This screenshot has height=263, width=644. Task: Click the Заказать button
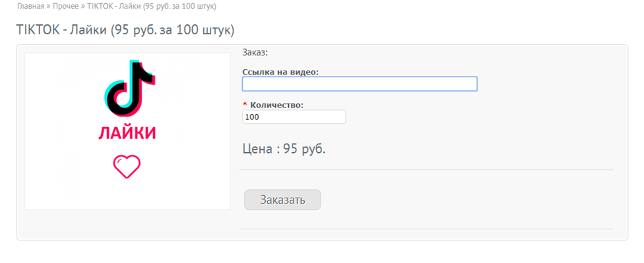pos(282,200)
